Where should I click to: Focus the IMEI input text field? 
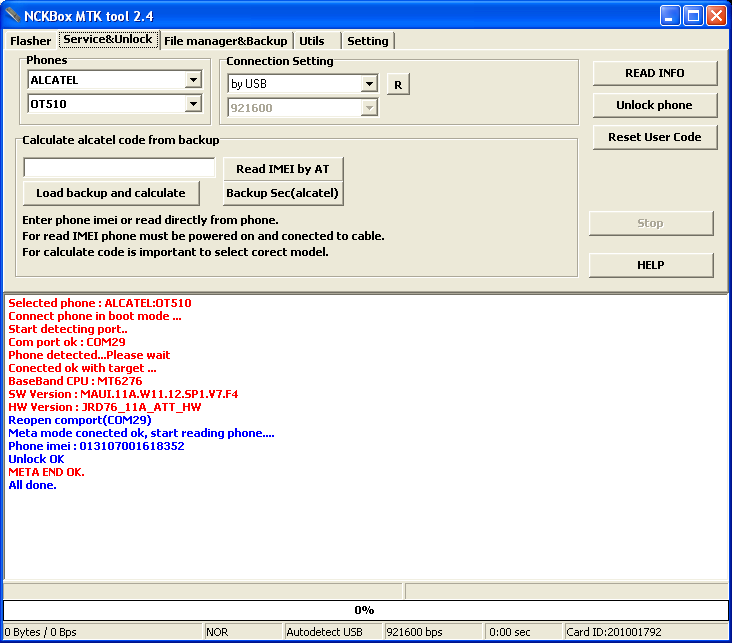119,168
